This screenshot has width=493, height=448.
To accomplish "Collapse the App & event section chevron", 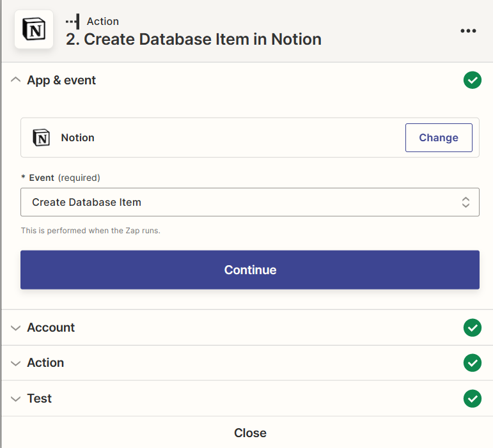I will coord(16,80).
